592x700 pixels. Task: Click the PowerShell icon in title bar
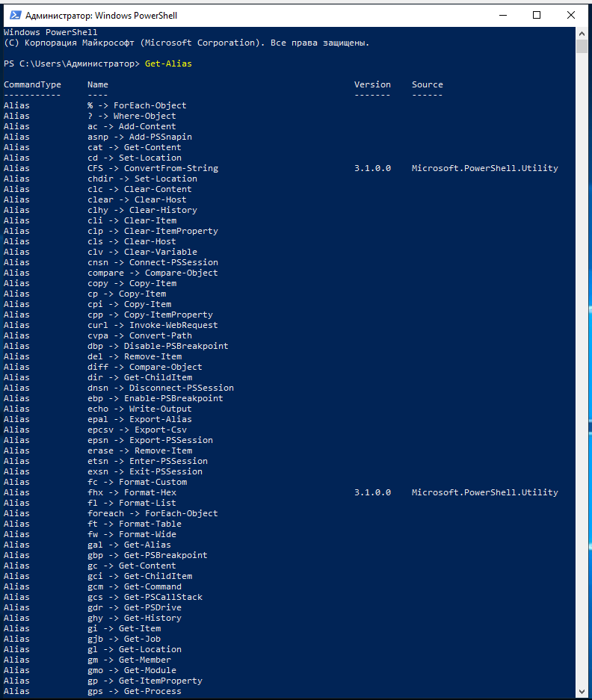[15, 15]
